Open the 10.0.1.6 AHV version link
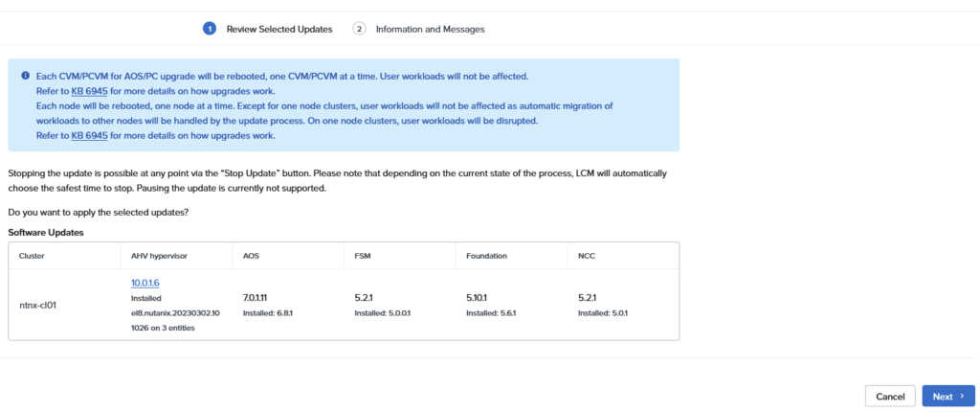The image size is (980, 412). pyautogui.click(x=145, y=283)
